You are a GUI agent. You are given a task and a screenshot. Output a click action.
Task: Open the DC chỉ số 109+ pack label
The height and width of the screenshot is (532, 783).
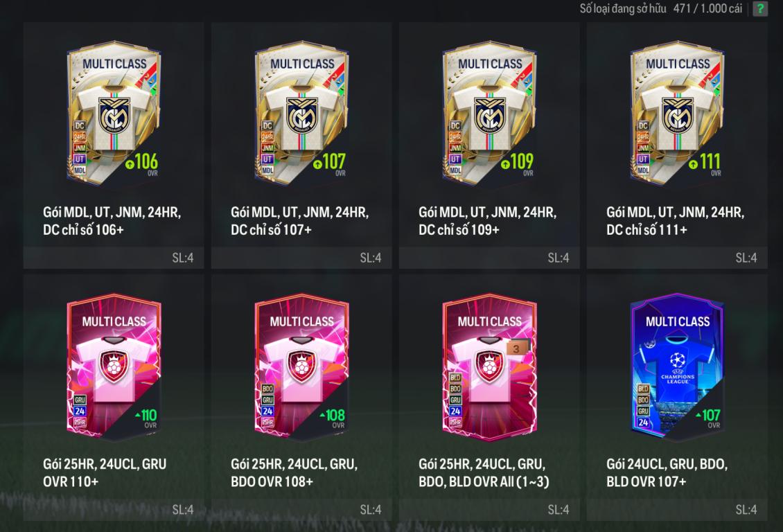tap(487, 221)
